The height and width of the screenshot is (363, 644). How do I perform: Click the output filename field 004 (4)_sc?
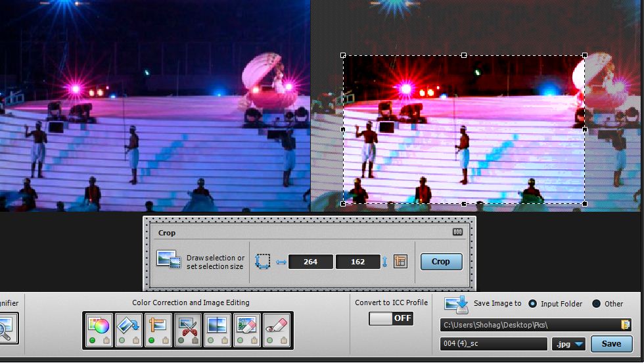click(493, 344)
